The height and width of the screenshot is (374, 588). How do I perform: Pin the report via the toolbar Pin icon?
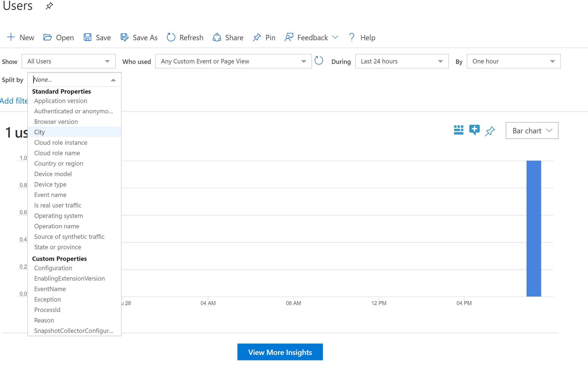(x=257, y=37)
